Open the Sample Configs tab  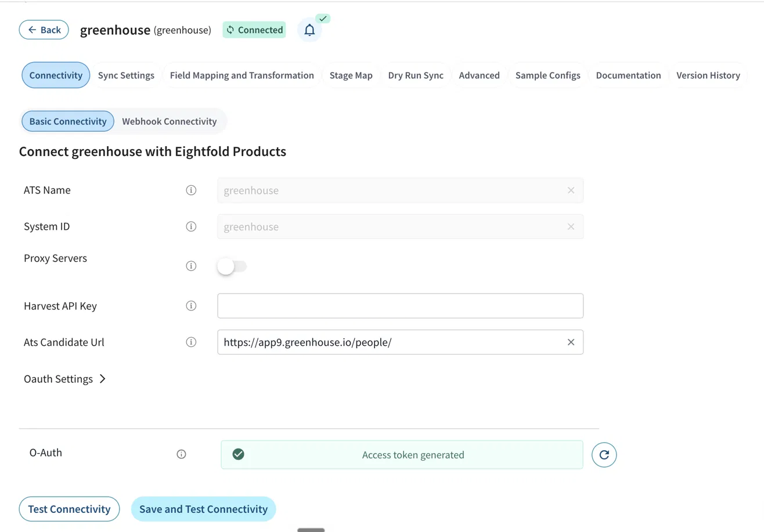547,75
